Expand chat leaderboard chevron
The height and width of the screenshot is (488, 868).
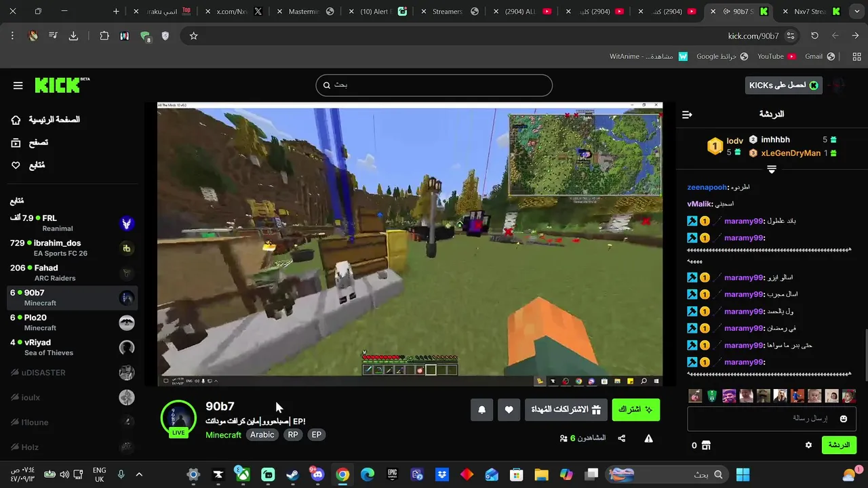(x=772, y=169)
